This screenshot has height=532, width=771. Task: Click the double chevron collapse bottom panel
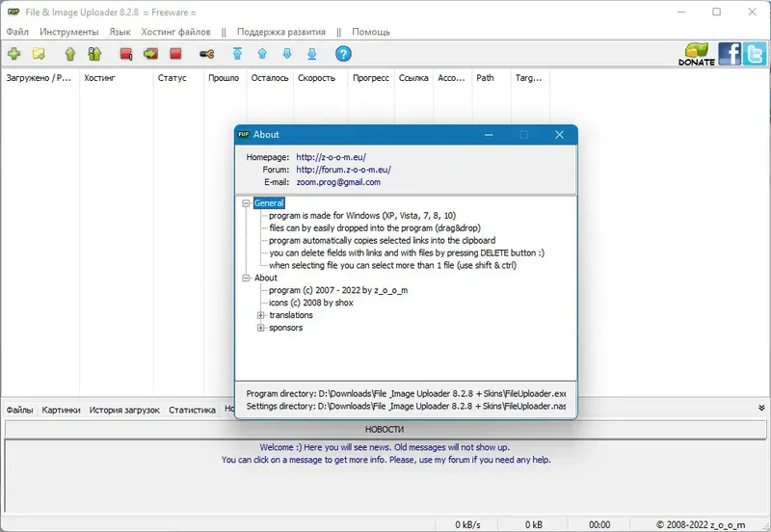pos(761,408)
